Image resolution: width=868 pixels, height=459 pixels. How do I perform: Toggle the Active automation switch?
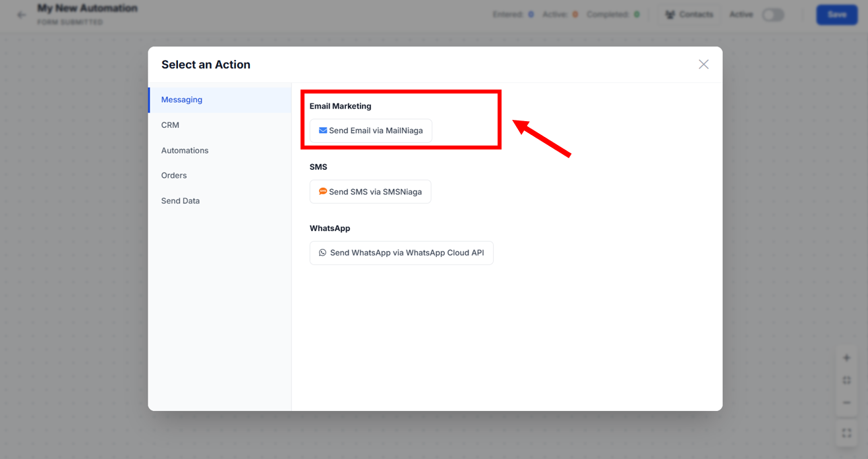pyautogui.click(x=772, y=14)
